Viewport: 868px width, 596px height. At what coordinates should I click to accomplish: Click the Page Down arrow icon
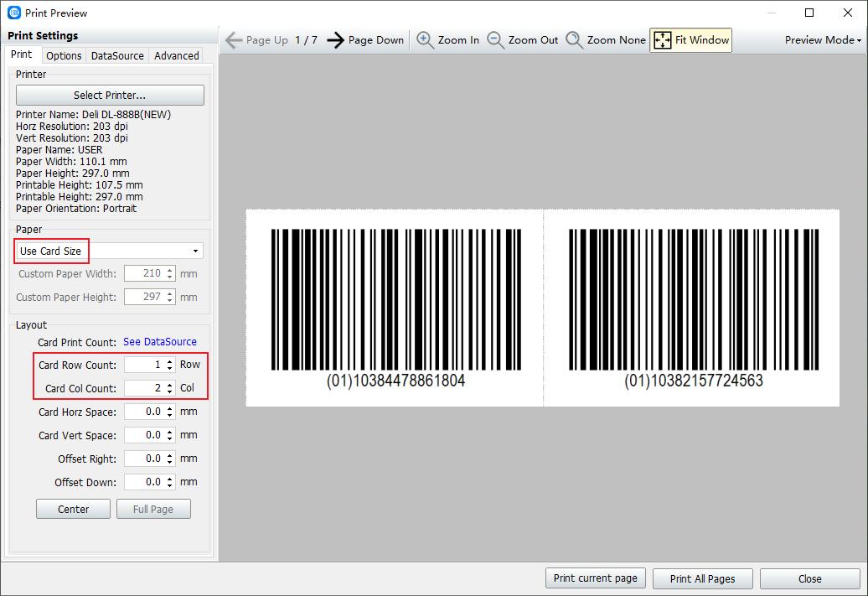[335, 40]
